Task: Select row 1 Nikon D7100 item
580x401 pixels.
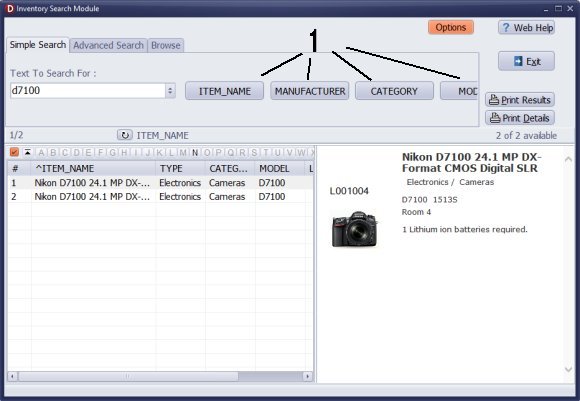Action: click(161, 183)
